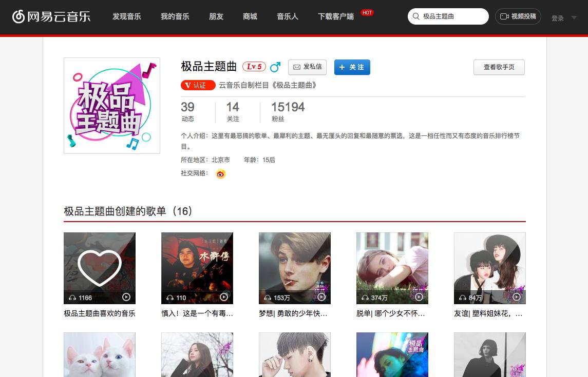The width and height of the screenshot is (588, 377).
Task: Open the 慎入！这是一个有毒 title link
Action: pos(197,313)
